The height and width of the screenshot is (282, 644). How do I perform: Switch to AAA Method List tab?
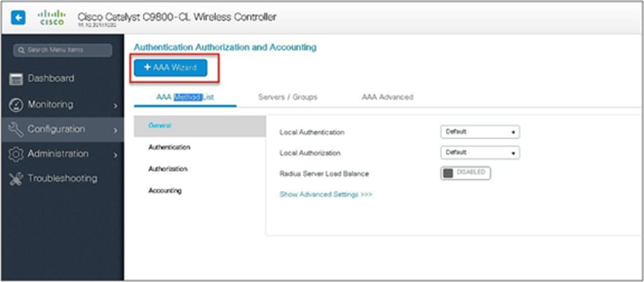[186, 98]
